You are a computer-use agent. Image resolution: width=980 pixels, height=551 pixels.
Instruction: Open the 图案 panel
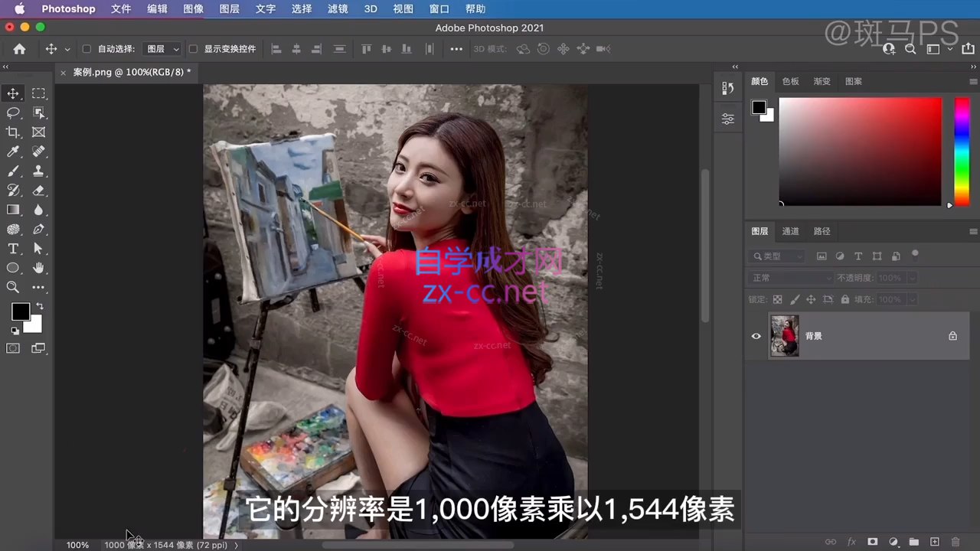[x=853, y=81]
